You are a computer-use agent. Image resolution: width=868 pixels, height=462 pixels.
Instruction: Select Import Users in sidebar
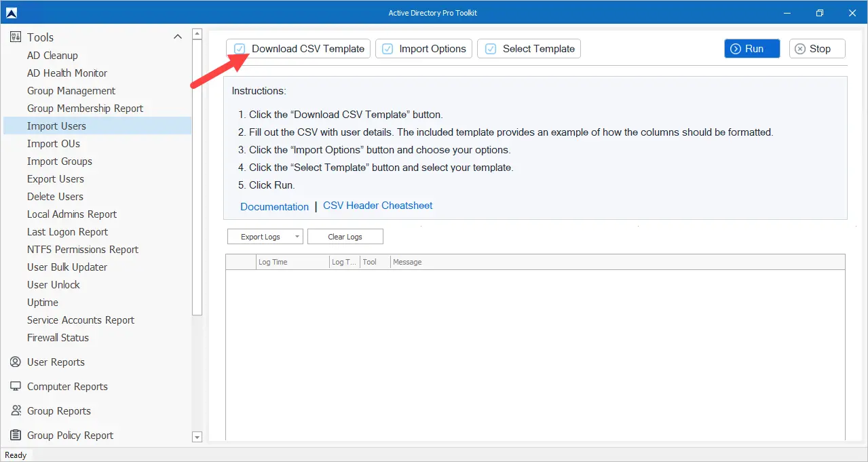[97, 126]
